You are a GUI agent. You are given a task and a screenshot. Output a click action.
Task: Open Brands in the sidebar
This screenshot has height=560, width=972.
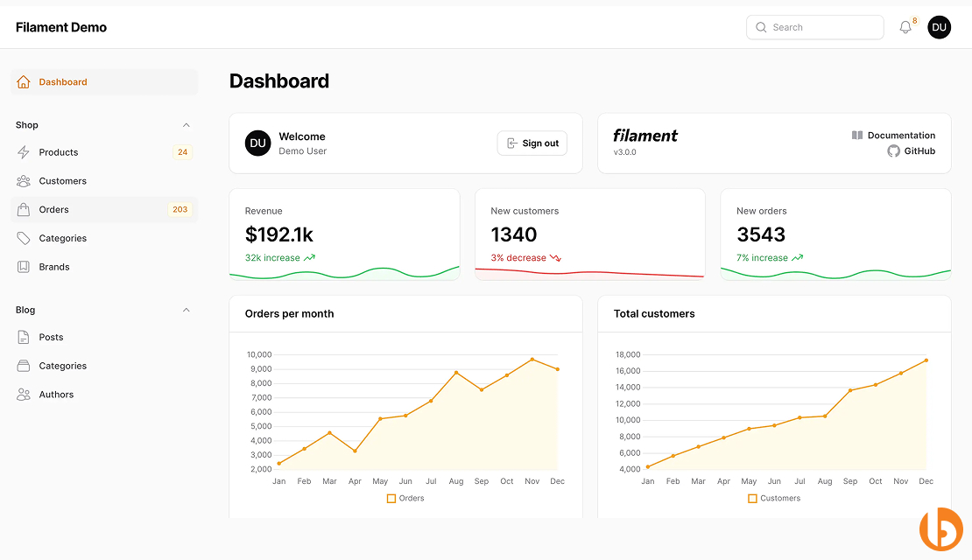(104, 267)
